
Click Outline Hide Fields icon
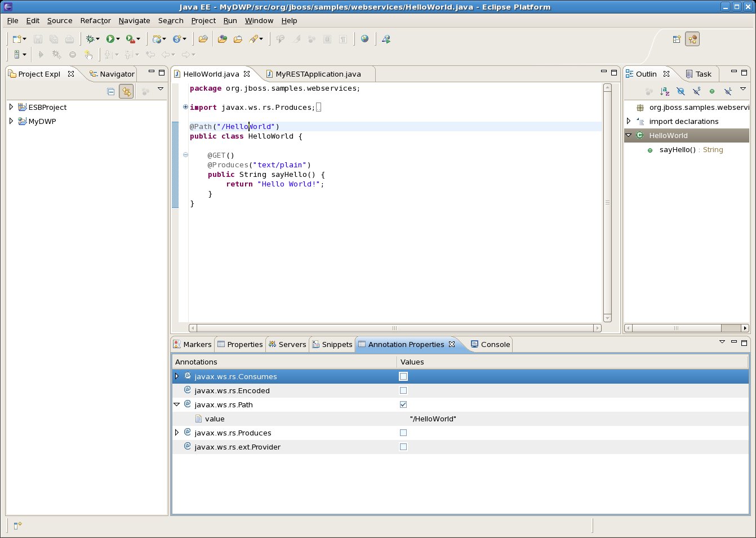[x=681, y=91]
